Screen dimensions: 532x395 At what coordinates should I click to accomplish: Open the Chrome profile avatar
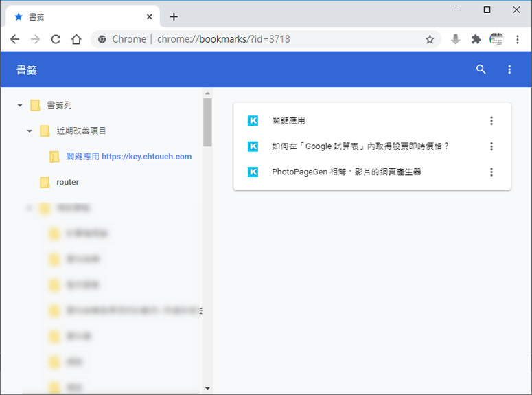tap(496, 39)
